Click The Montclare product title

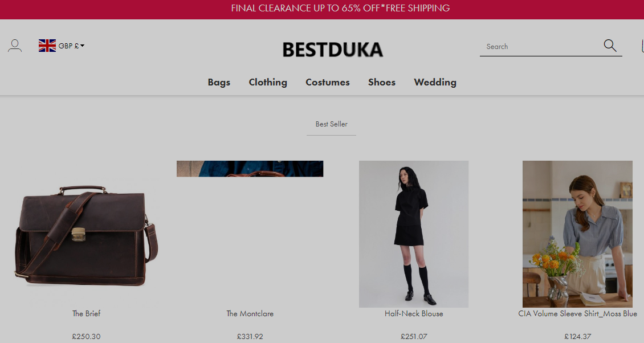[x=250, y=313]
